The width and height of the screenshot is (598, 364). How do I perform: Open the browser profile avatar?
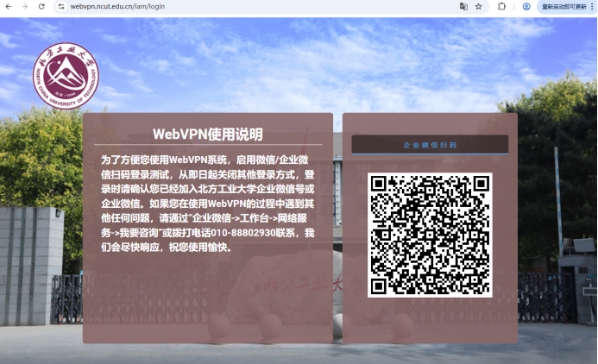click(x=526, y=7)
